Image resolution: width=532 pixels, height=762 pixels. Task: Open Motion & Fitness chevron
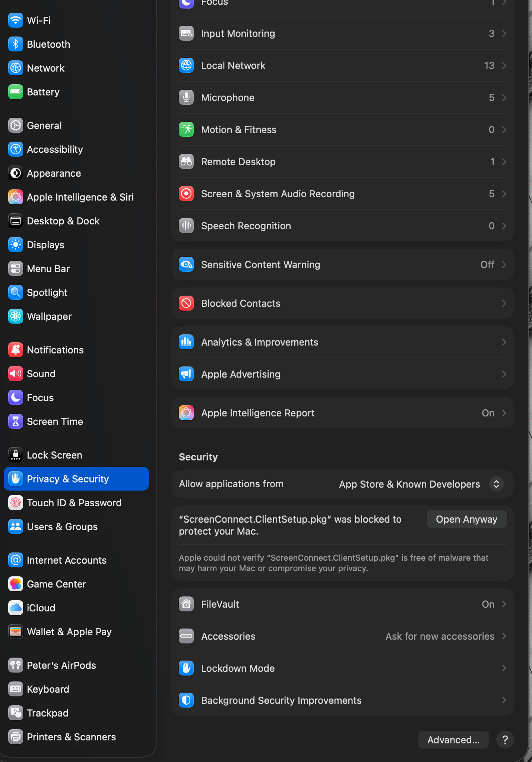pyautogui.click(x=504, y=130)
